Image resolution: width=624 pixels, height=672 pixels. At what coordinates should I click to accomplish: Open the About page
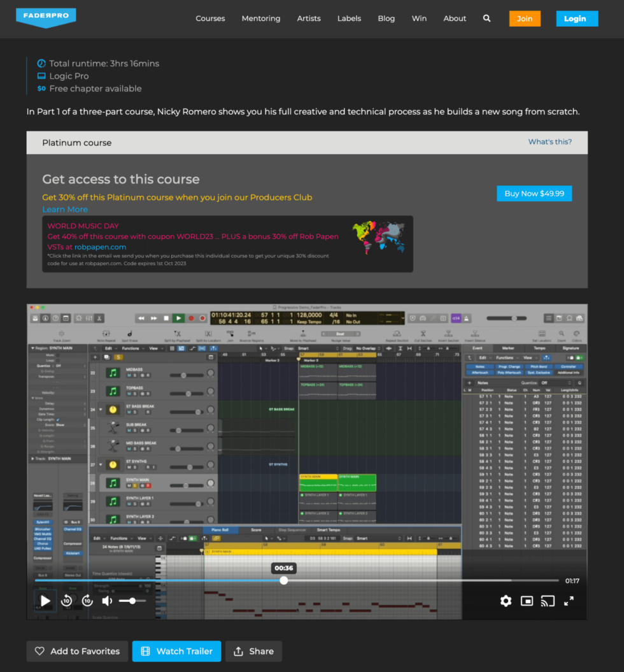coord(455,18)
